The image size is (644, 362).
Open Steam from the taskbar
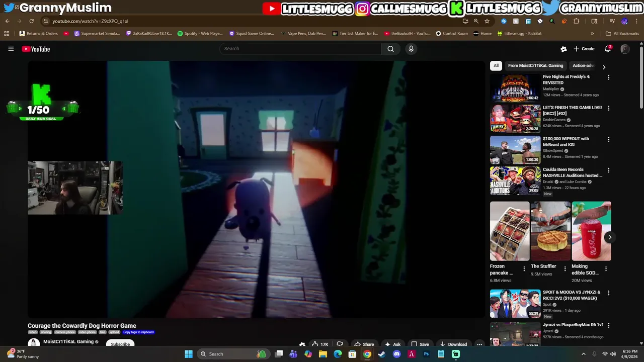tap(382, 354)
